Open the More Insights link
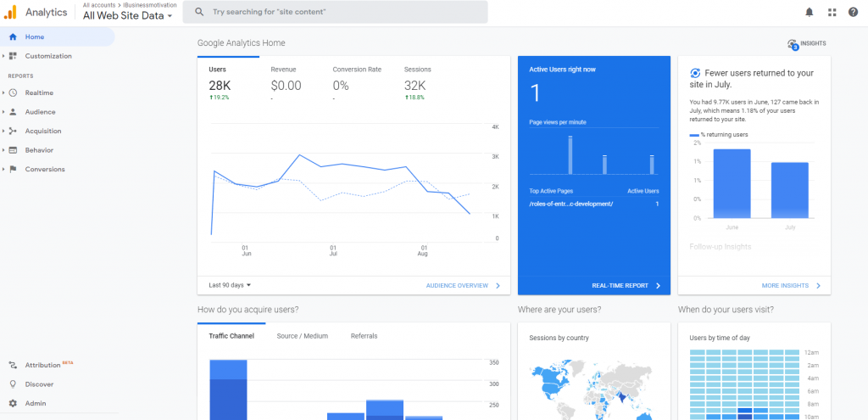Image resolution: width=868 pixels, height=420 pixels. point(791,285)
